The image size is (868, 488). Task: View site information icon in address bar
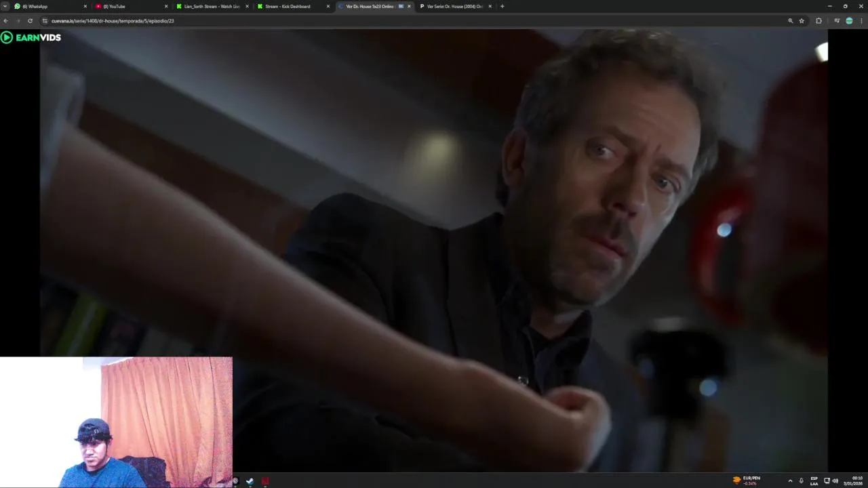point(45,21)
